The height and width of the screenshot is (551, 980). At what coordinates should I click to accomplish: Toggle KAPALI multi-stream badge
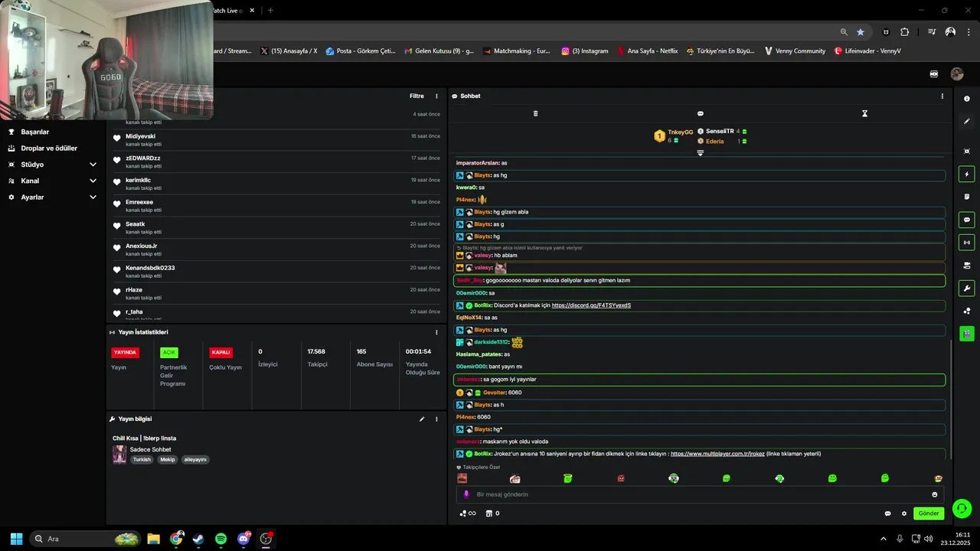click(221, 353)
